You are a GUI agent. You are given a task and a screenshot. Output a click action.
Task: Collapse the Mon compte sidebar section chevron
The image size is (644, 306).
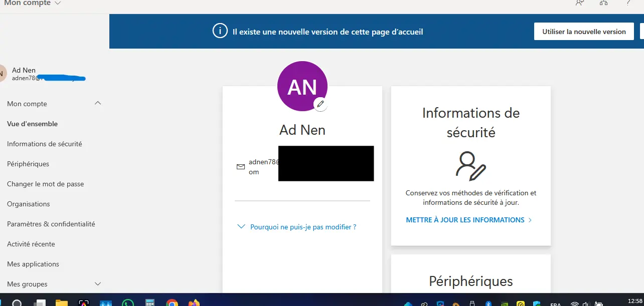[98, 103]
